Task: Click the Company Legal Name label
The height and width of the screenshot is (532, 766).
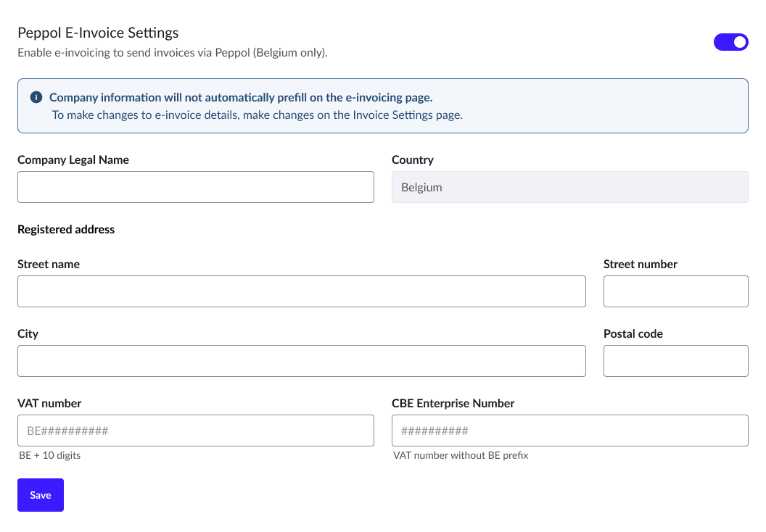Action: pos(73,160)
